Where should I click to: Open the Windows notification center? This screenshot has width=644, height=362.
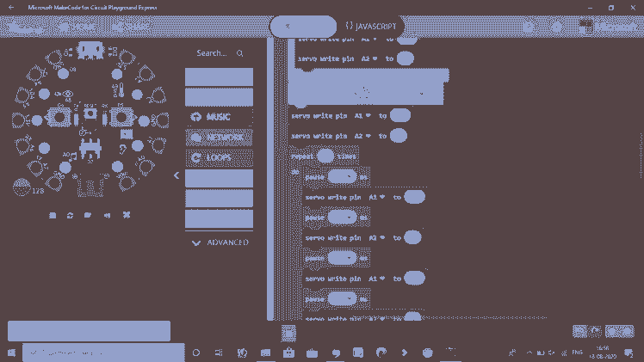pyautogui.click(x=629, y=353)
